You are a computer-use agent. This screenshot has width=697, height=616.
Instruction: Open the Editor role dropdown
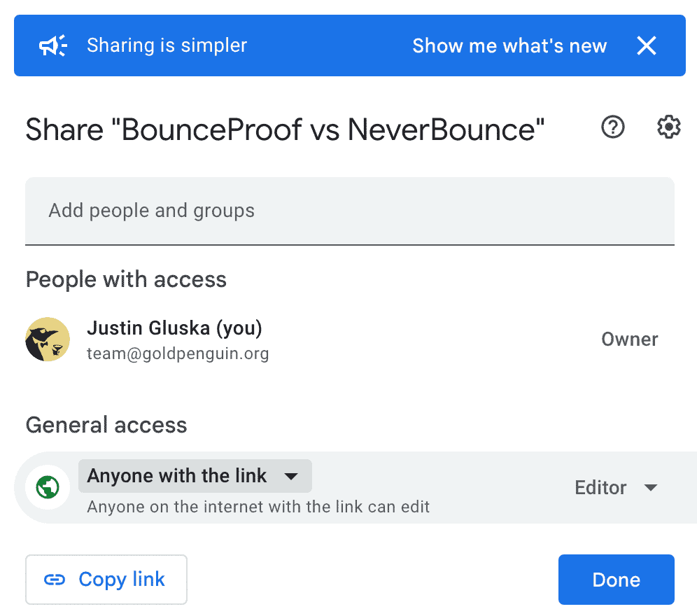616,487
